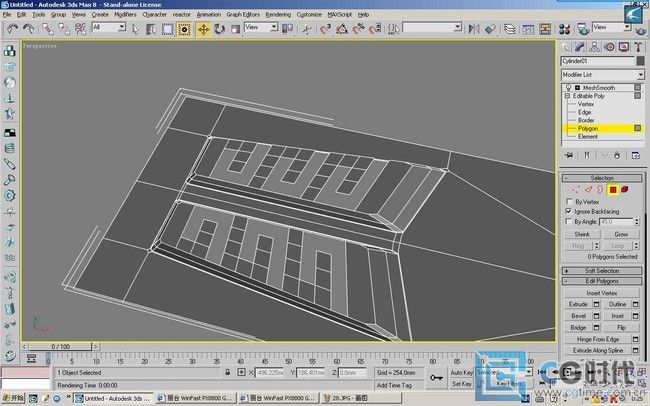Open the MAXScript menu
The width and height of the screenshot is (650, 406).
[340, 15]
